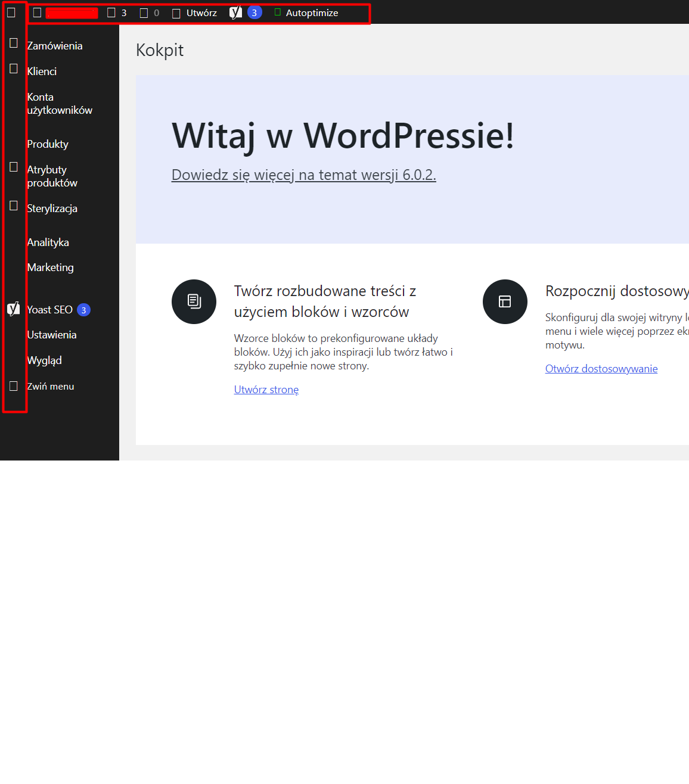689x784 pixels.
Task: Go to Konta użytkowników
Action: click(60, 104)
